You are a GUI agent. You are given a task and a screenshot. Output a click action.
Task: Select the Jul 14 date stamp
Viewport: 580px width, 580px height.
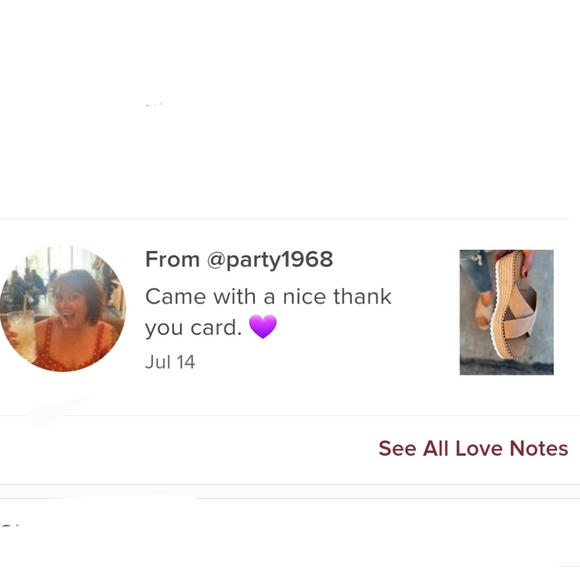tap(170, 362)
